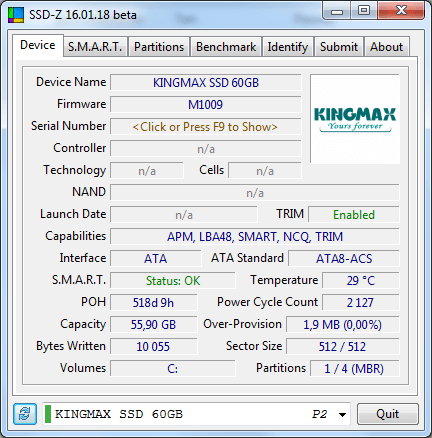The width and height of the screenshot is (432, 438).
Task: Click the ATA8-ACS standard value
Action: 344,259
